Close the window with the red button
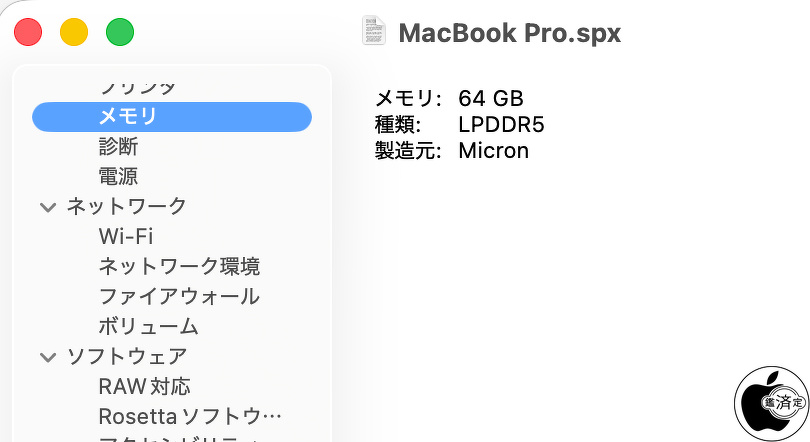The height and width of the screenshot is (442, 810). pos(28,32)
